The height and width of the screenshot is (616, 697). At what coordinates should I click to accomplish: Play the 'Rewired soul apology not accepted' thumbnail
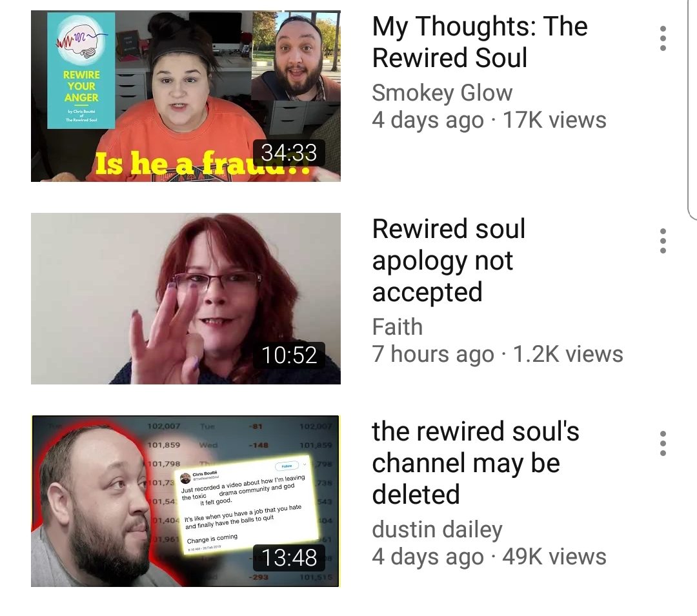(x=186, y=299)
